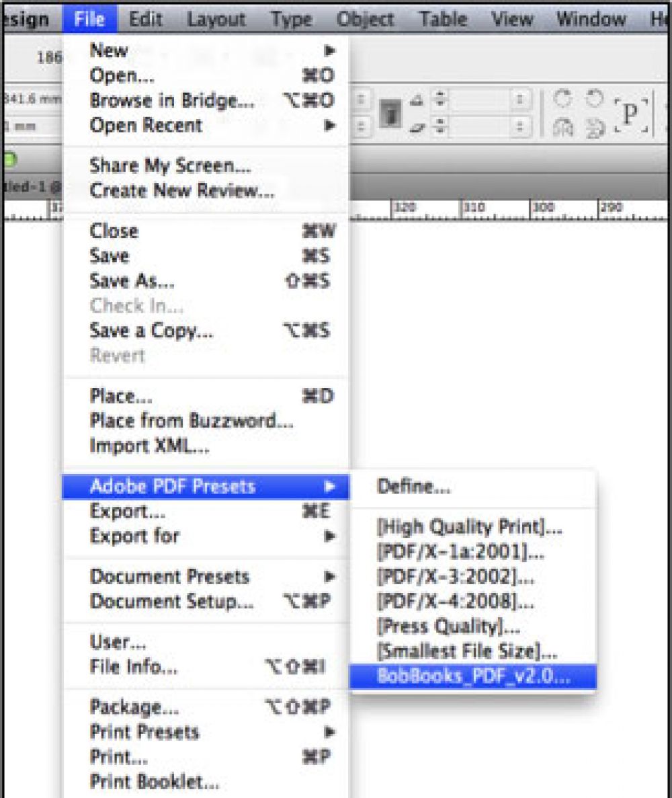Expand the Open Recent submenu
Image resolution: width=672 pixels, height=798 pixels.
329,126
